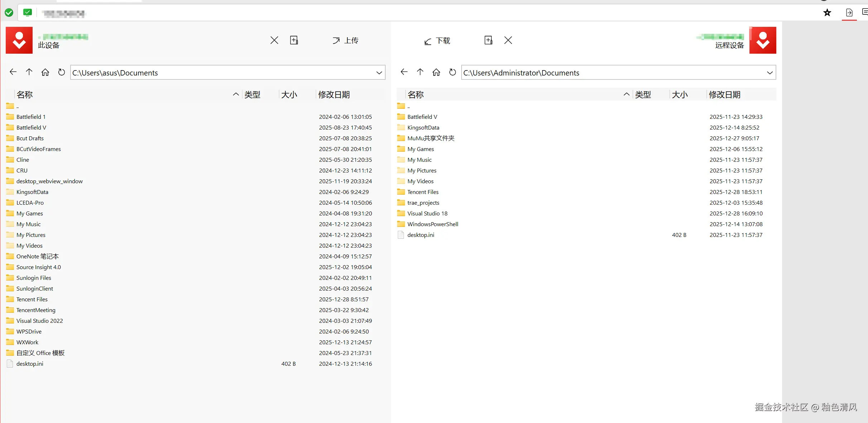Image resolution: width=868 pixels, height=423 pixels.
Task: Click the remote path input field
Action: point(609,73)
